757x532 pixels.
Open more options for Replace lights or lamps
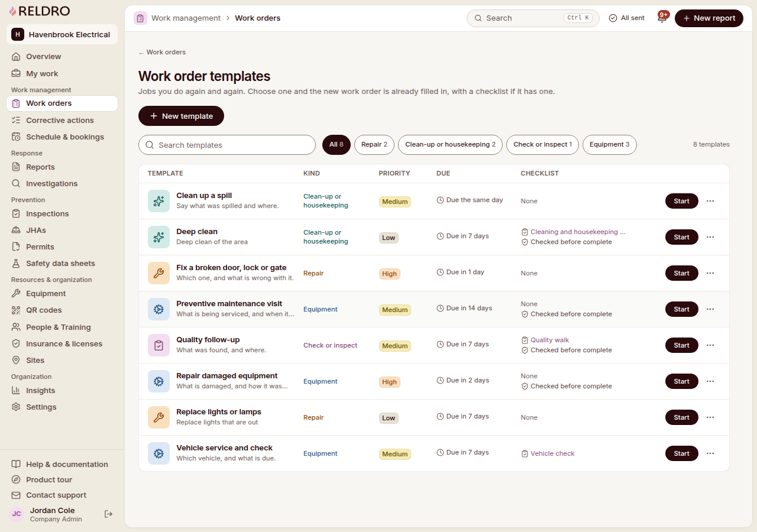[x=710, y=417]
